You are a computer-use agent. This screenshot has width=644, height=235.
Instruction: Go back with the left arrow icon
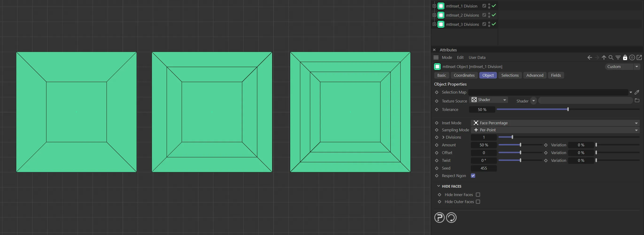590,58
